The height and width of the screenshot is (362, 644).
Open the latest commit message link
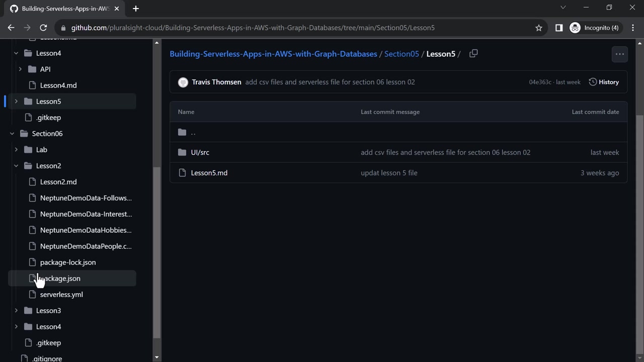click(330, 82)
